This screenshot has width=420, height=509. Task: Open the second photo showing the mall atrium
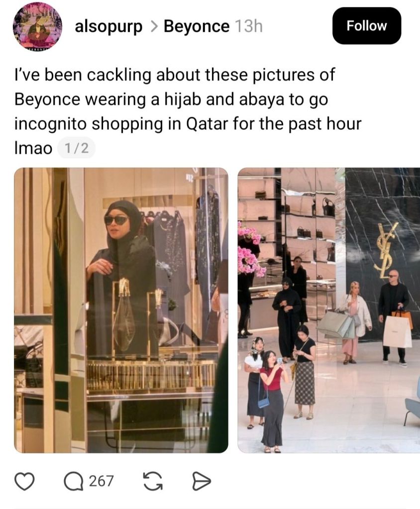pyautogui.click(x=329, y=310)
